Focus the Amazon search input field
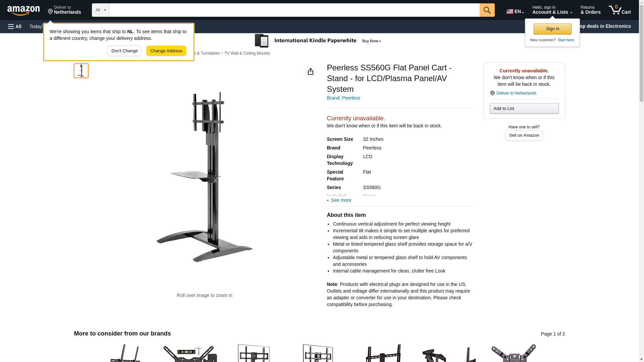Viewport: 644px width, 362px height. [294, 10]
